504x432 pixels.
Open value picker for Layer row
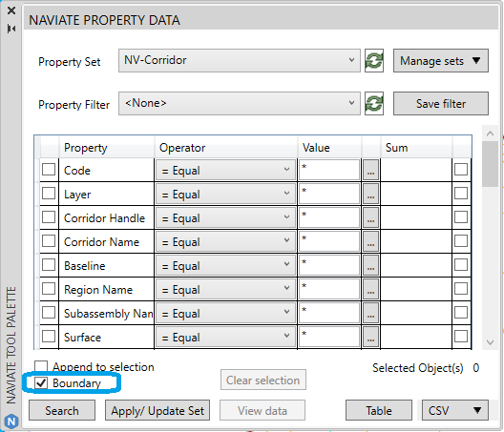pos(371,194)
